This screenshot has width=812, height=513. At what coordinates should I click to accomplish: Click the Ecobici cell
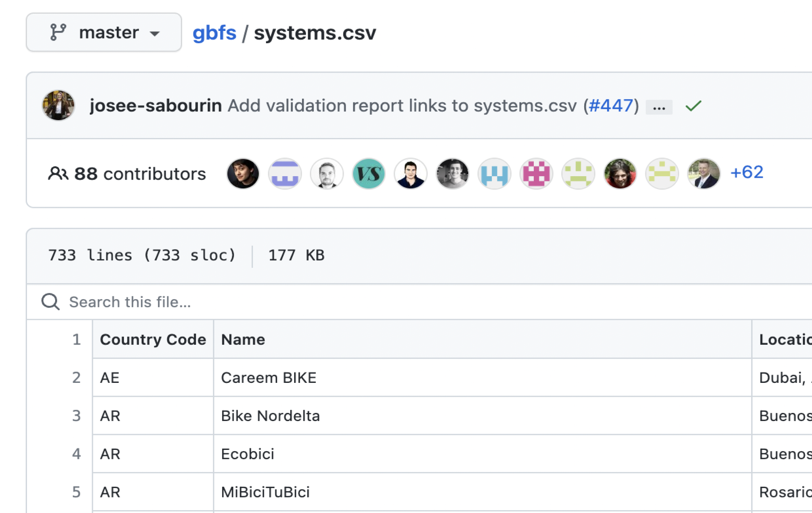(483, 453)
